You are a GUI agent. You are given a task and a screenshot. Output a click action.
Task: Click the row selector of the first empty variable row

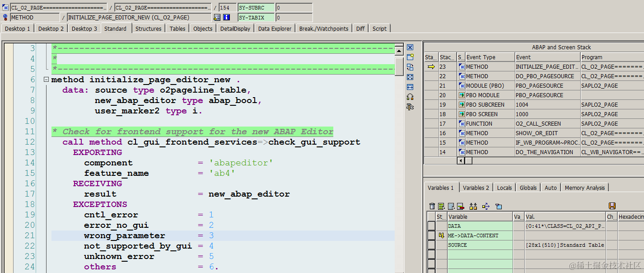tap(432, 254)
